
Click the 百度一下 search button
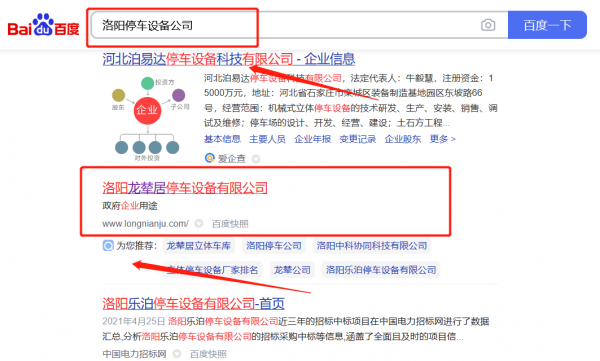pos(547,25)
